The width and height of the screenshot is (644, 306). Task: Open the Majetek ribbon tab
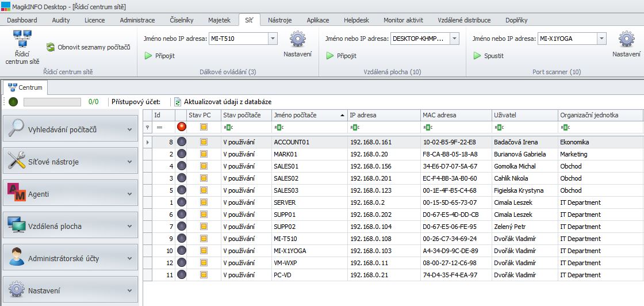coord(219,20)
